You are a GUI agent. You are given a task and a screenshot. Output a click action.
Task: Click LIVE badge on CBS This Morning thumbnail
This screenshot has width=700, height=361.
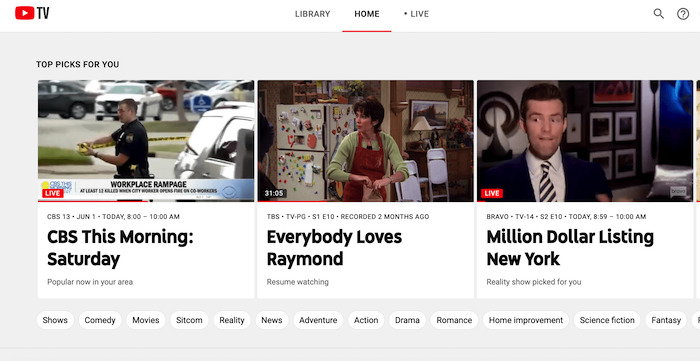click(x=53, y=193)
